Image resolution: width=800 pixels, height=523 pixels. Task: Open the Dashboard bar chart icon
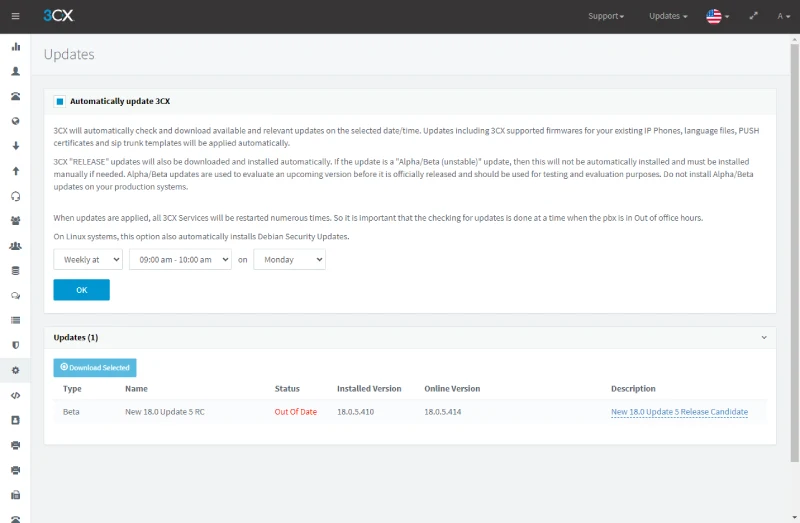(16, 46)
